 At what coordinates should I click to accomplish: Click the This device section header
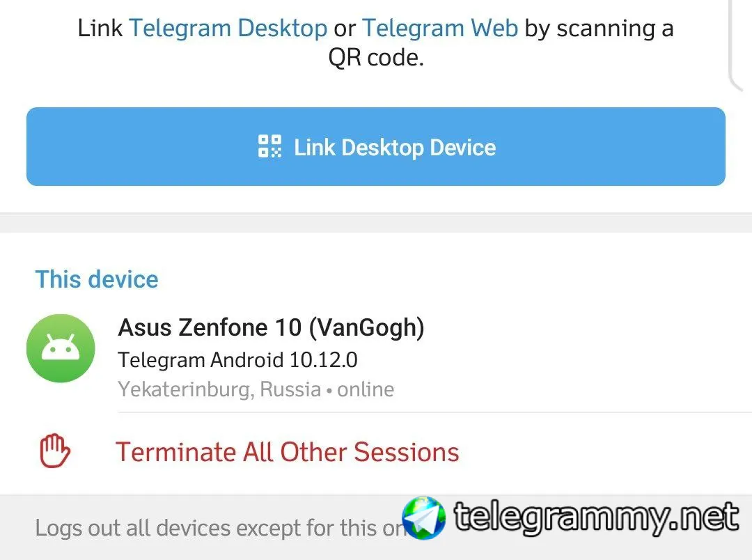97,279
